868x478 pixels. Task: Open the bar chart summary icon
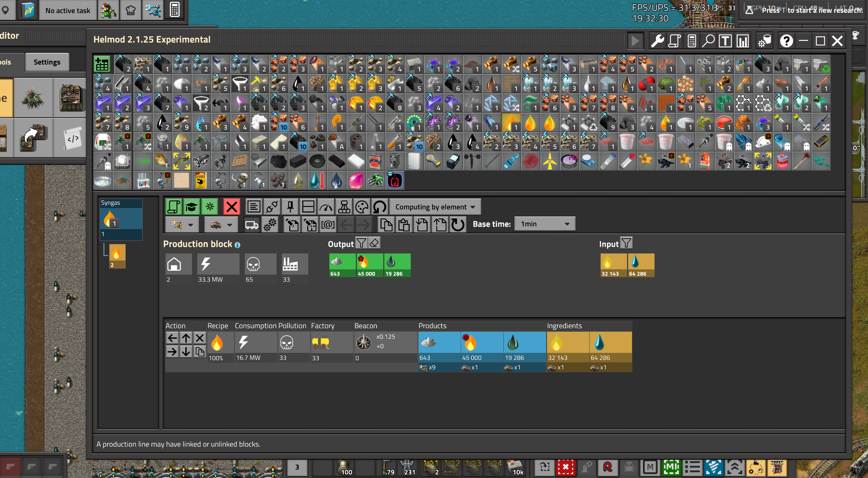tap(743, 41)
